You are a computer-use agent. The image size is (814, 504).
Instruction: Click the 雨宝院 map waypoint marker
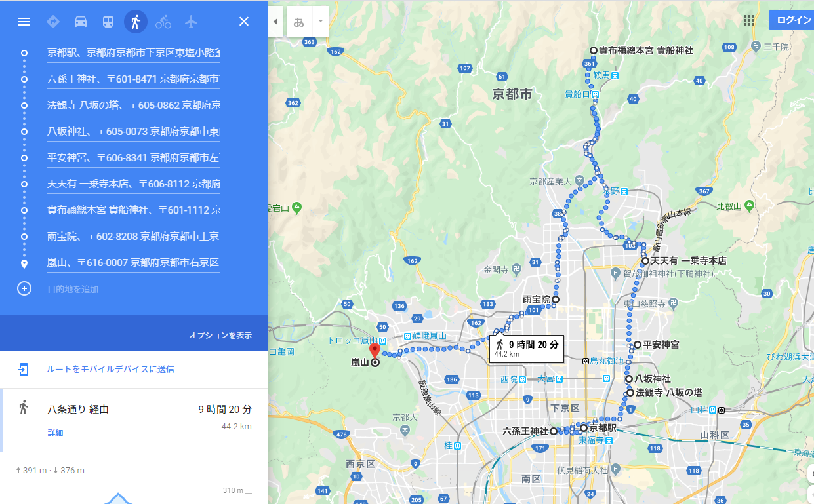pyautogui.click(x=556, y=300)
